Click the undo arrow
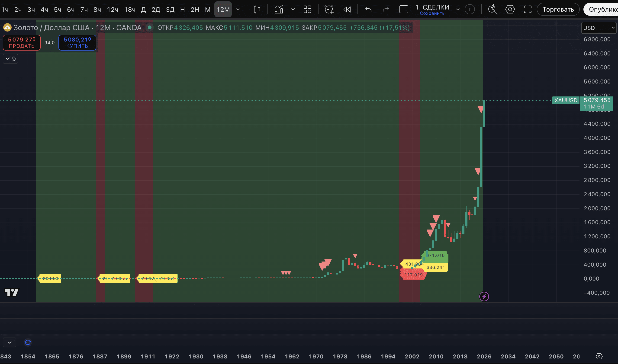Screen dimensions: 618x364 [368, 10]
